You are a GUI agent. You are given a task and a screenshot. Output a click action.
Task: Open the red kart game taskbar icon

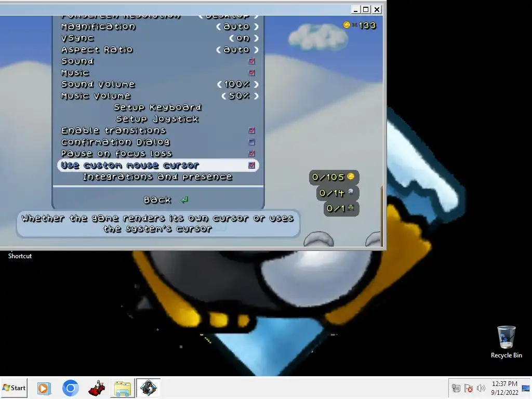tap(97, 388)
